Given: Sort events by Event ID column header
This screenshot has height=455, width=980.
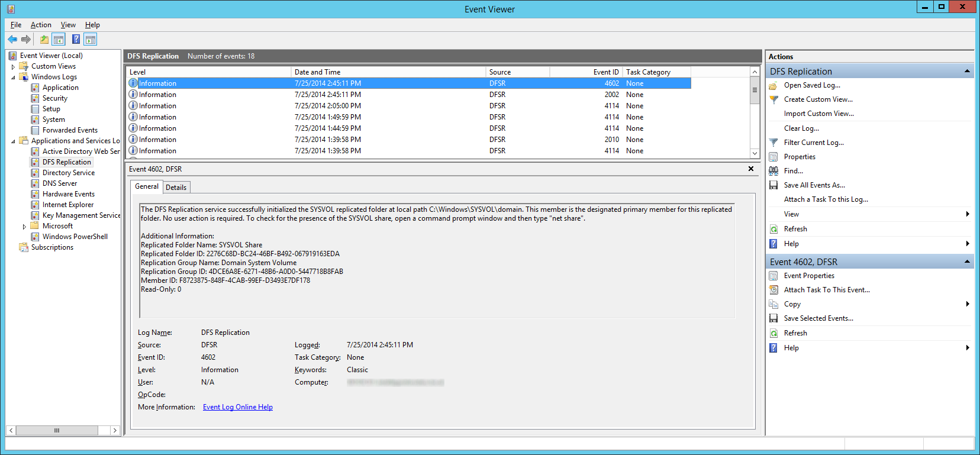Looking at the screenshot, I should (586, 72).
